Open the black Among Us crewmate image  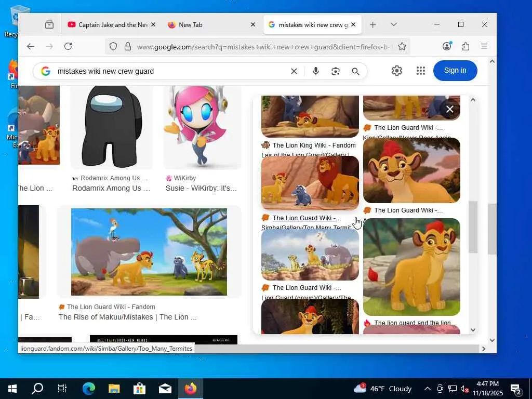(x=112, y=127)
